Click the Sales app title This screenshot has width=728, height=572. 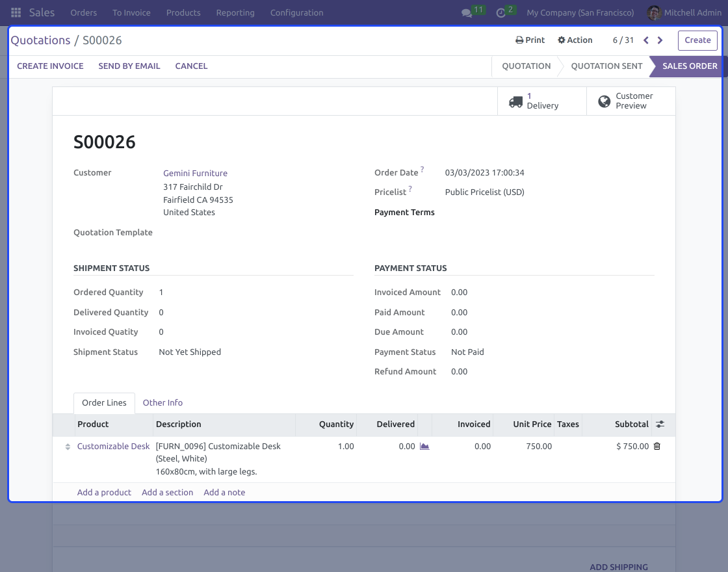tap(42, 12)
